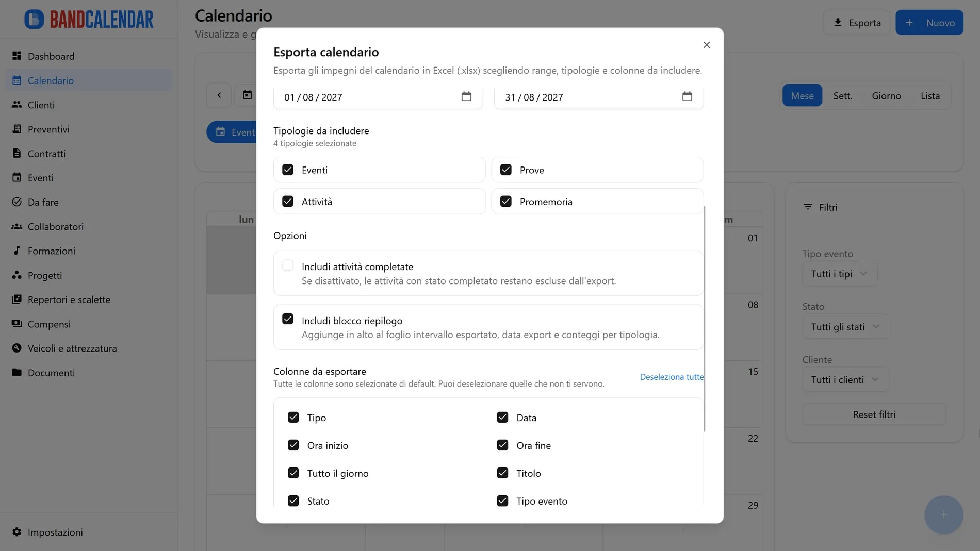Viewport: 980px width, 551px height.
Task: Click the end date input field
Action: click(599, 97)
